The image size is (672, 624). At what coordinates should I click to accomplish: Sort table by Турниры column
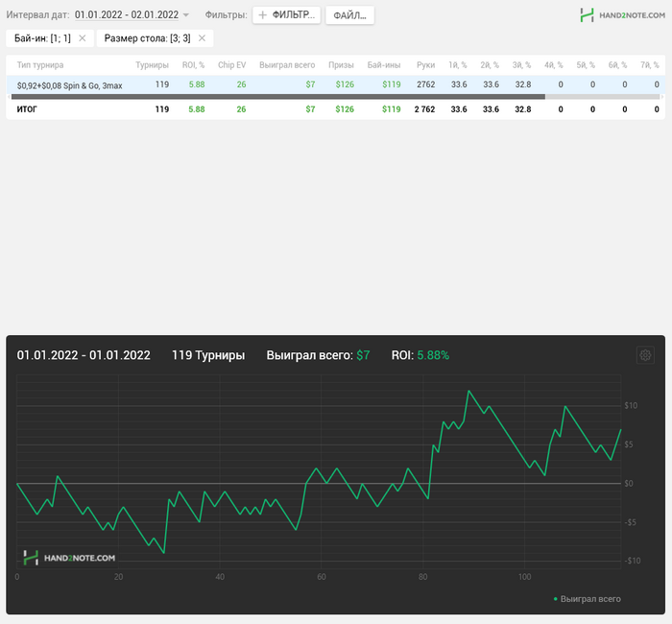[x=152, y=64]
